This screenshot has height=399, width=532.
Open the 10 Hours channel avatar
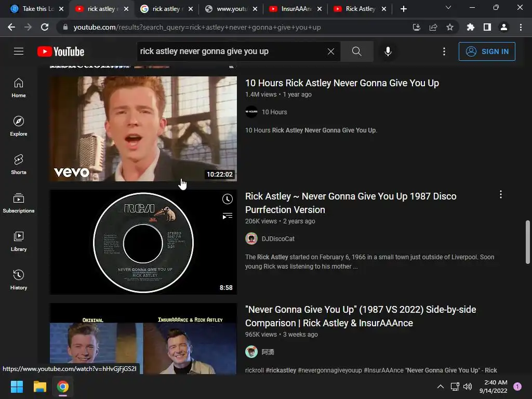(x=251, y=112)
